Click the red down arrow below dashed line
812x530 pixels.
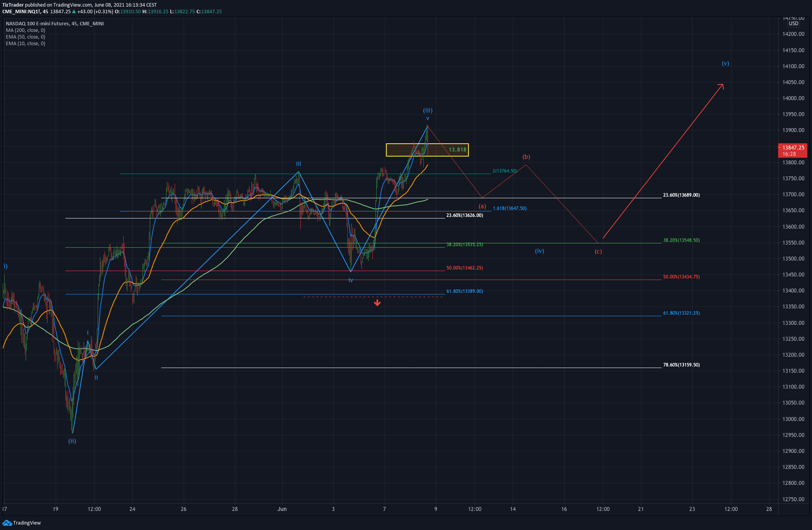tap(377, 303)
